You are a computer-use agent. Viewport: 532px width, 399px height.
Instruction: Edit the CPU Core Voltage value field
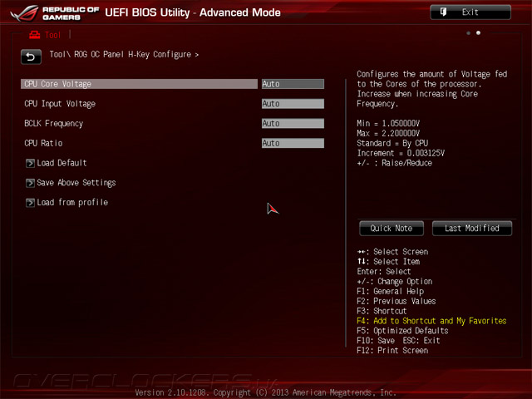tap(293, 84)
